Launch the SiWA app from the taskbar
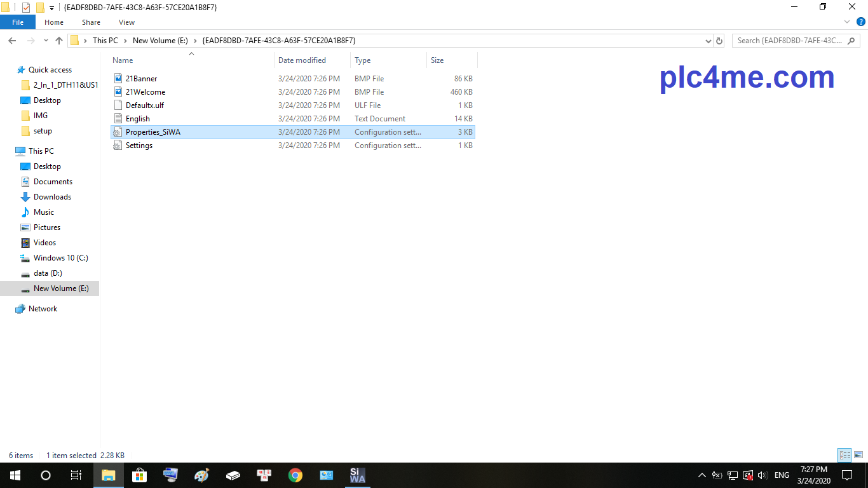 coord(357,475)
